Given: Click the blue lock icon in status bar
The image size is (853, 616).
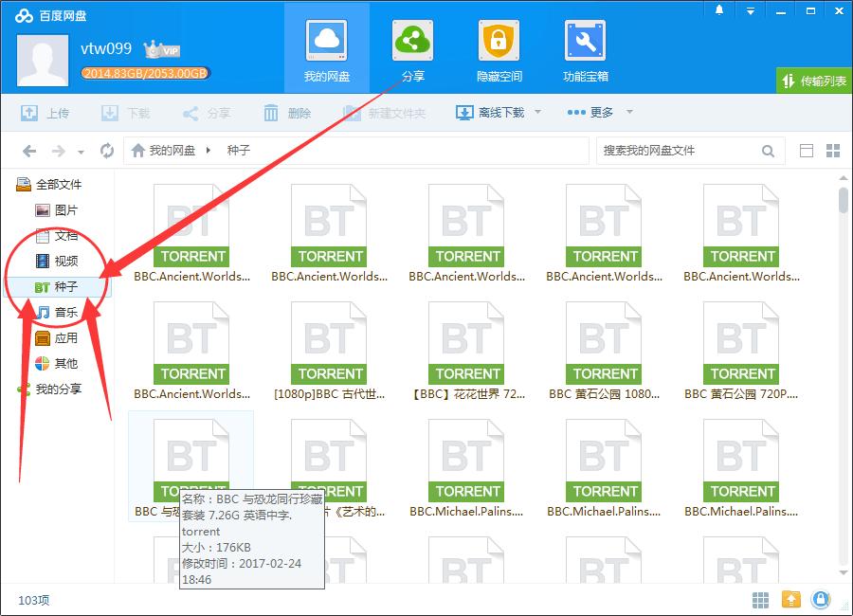Looking at the screenshot, I should coord(821,600).
